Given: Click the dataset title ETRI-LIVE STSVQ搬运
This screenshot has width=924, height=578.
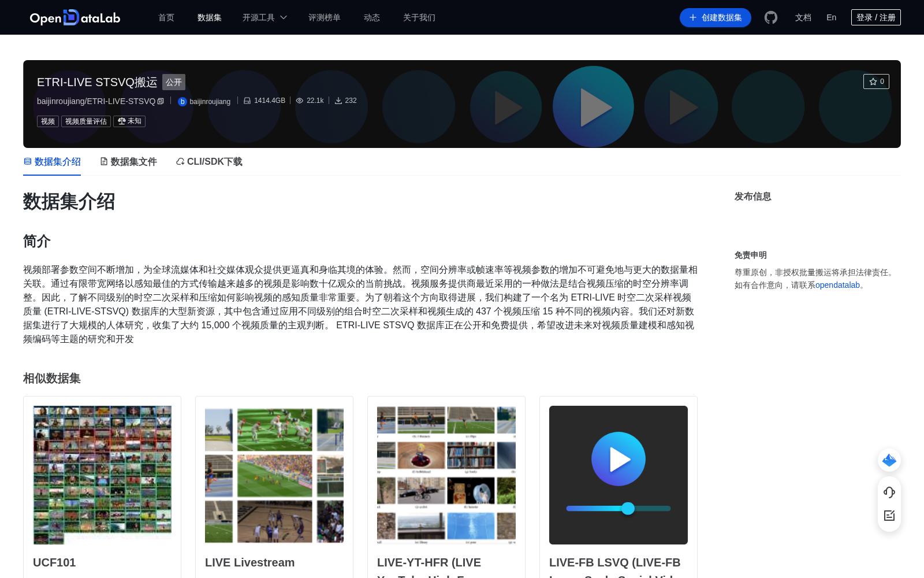Looking at the screenshot, I should (97, 82).
